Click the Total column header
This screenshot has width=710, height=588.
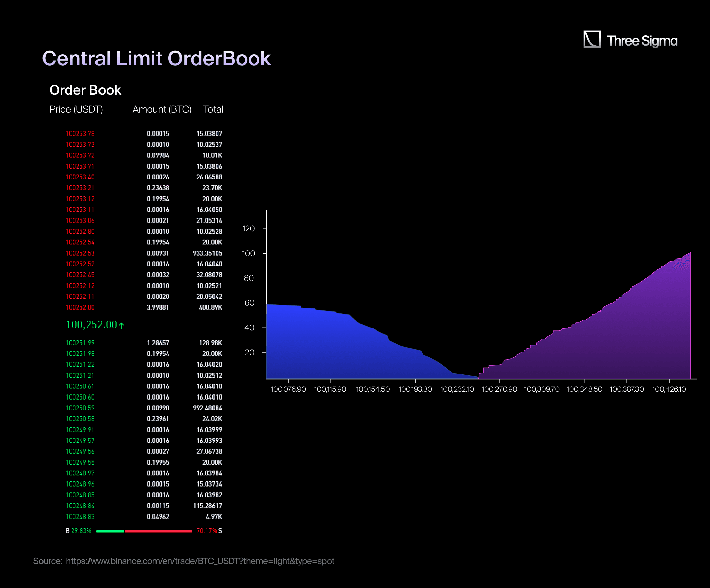pyautogui.click(x=213, y=109)
